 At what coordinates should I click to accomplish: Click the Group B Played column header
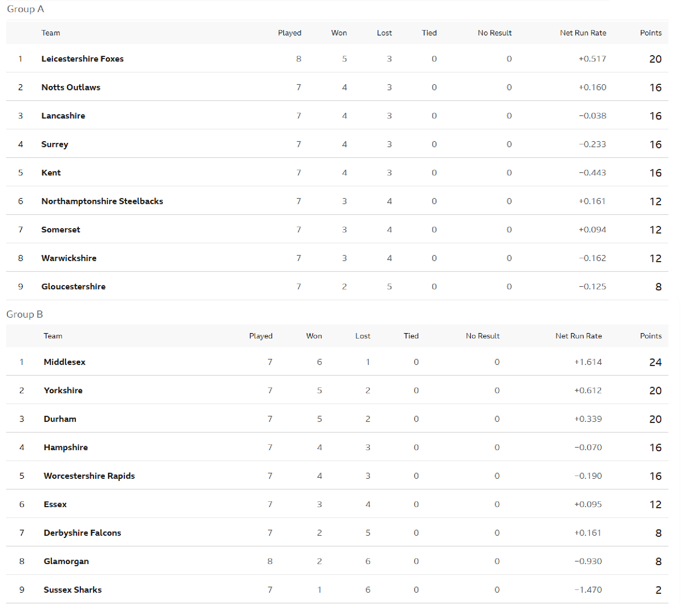261,336
